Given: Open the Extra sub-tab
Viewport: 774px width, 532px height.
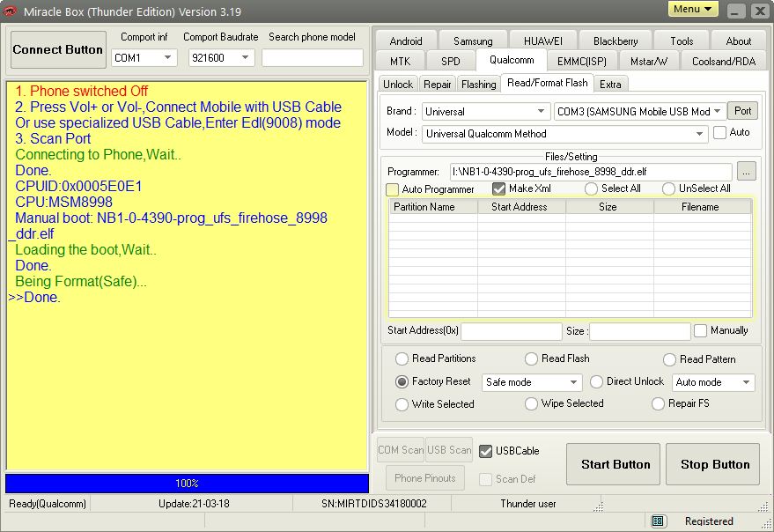Looking at the screenshot, I should pyautogui.click(x=610, y=84).
